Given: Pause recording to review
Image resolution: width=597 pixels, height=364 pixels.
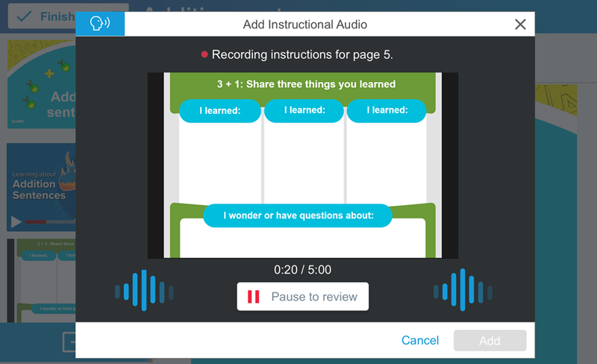Looking at the screenshot, I should tap(303, 296).
